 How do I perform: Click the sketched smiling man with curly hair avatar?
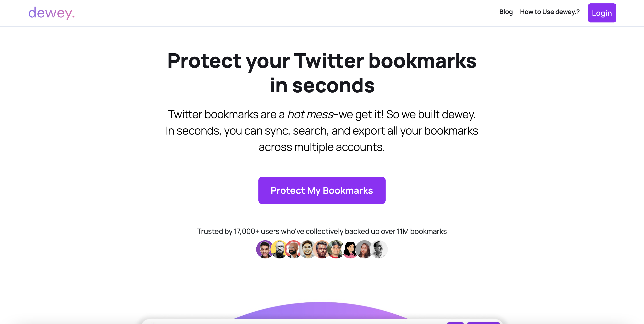(x=307, y=249)
